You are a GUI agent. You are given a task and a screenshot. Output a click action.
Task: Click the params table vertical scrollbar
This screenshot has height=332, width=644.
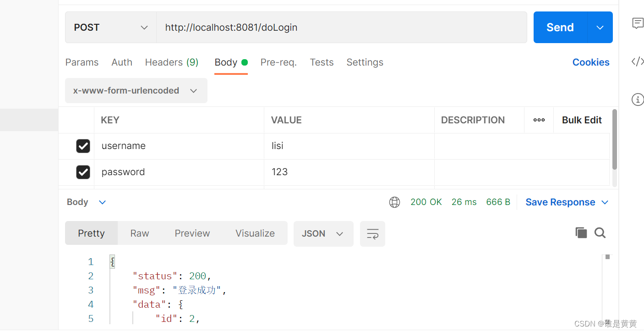(x=615, y=139)
